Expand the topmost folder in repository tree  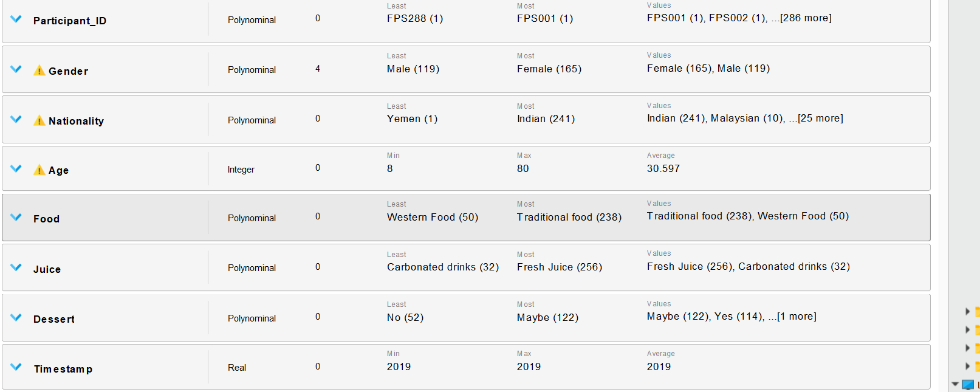(967, 312)
